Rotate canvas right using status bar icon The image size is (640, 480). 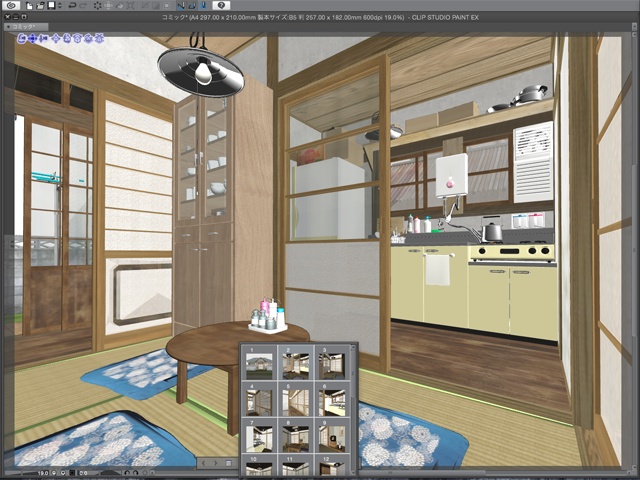click(x=136, y=473)
